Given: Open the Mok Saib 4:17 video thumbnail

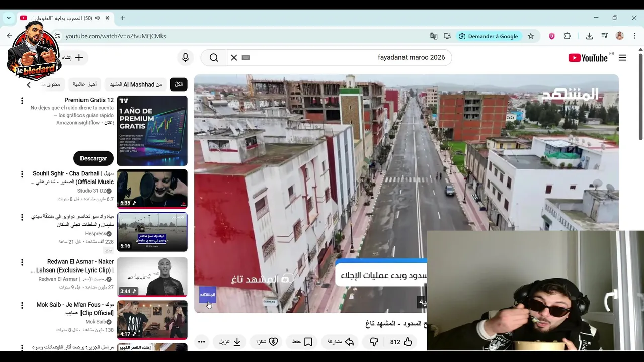Looking at the screenshot, I should (x=152, y=320).
